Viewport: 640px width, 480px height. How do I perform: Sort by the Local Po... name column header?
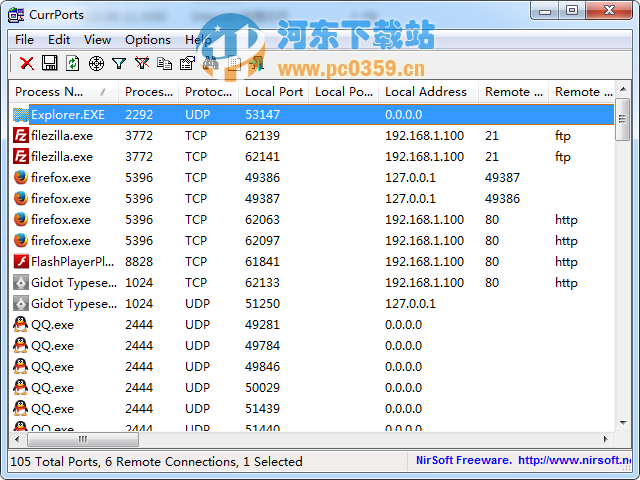coord(344,92)
